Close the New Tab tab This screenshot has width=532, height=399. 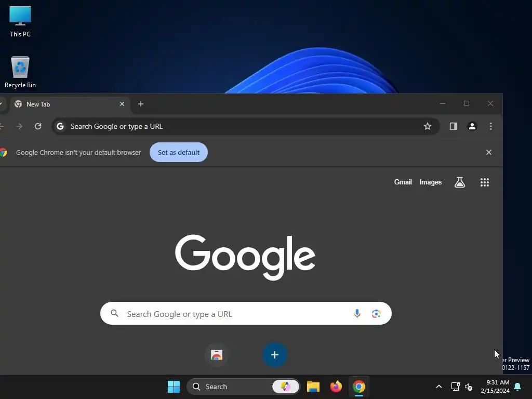click(x=122, y=104)
